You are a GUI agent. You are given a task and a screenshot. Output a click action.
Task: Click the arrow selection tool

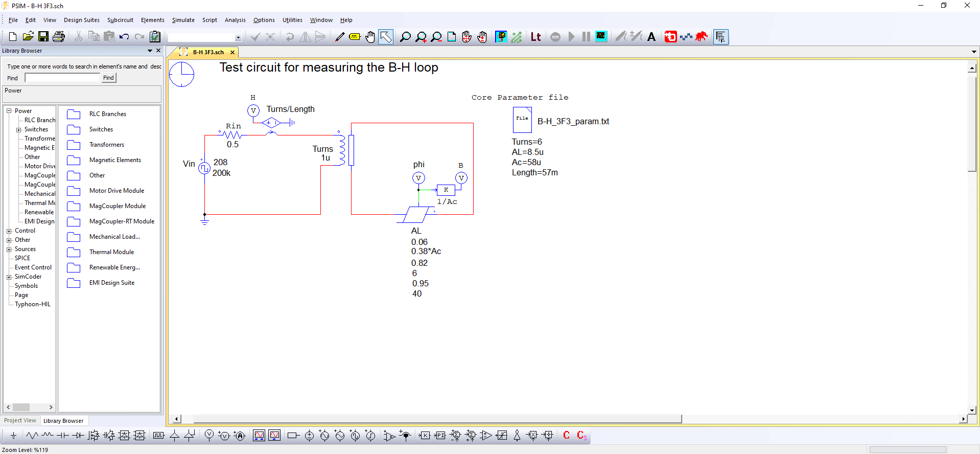coord(386,37)
